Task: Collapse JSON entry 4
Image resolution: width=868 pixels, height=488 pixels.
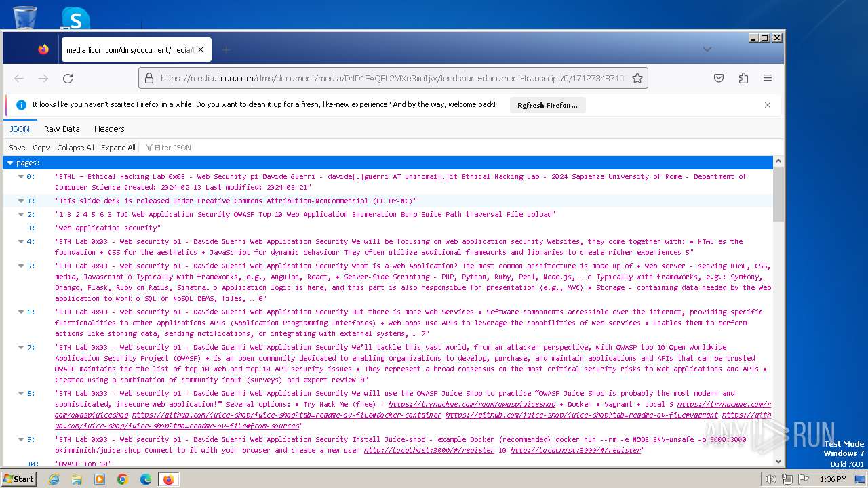Action: pos(21,241)
